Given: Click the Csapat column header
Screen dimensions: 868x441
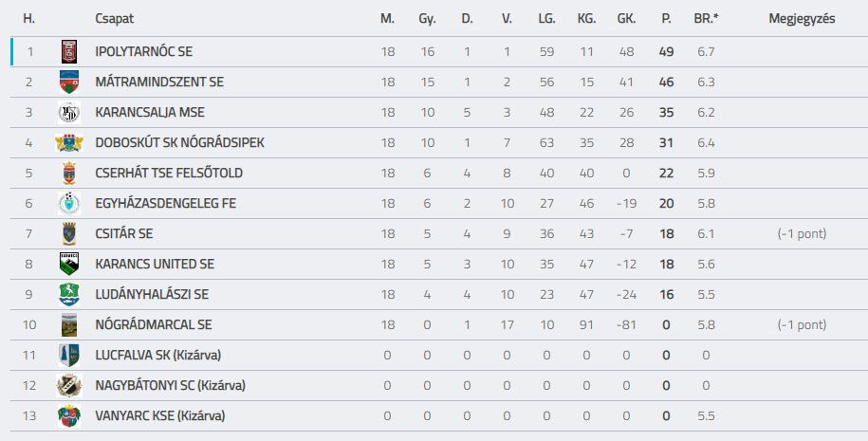Looking at the screenshot, I should (115, 19).
